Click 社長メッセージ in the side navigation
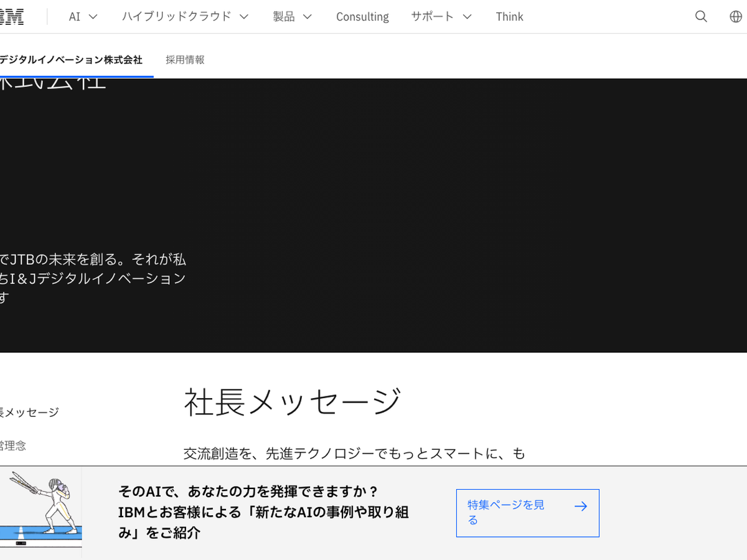Image resolution: width=747 pixels, height=560 pixels. tap(29, 412)
